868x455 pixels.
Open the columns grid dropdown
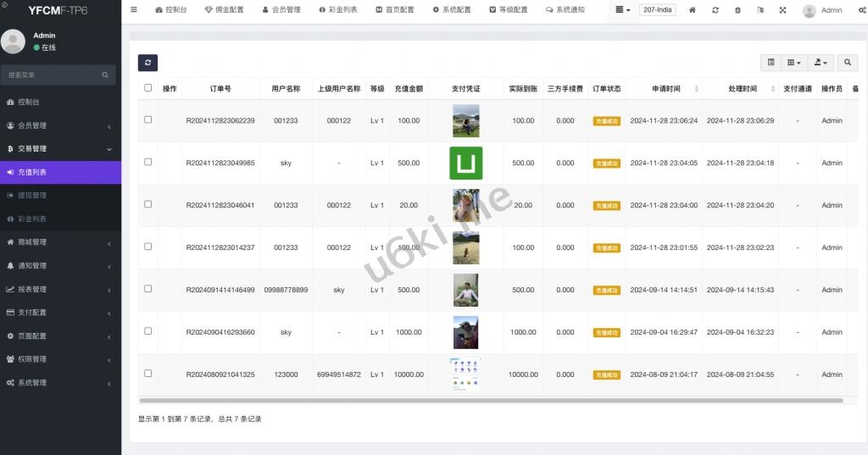pyautogui.click(x=793, y=63)
